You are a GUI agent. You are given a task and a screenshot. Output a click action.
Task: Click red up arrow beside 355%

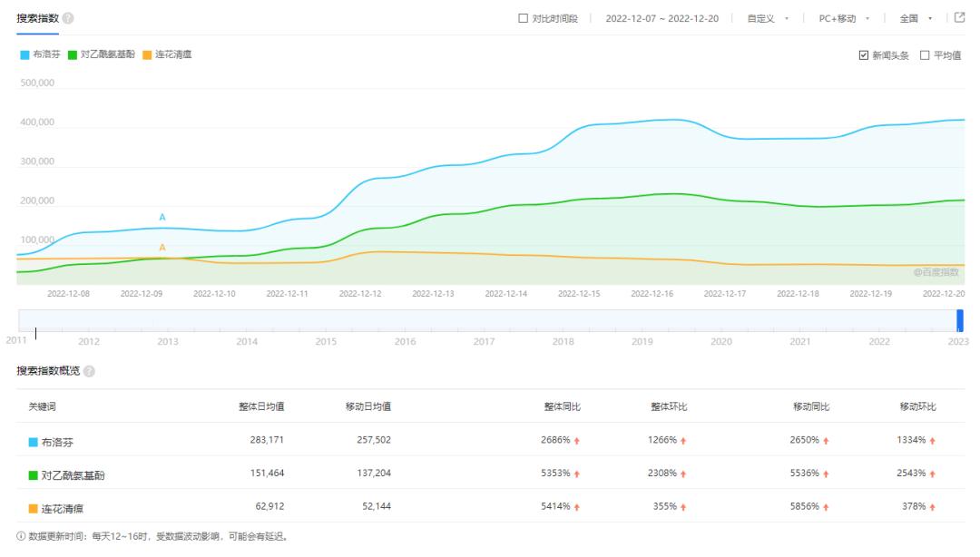coord(684,507)
